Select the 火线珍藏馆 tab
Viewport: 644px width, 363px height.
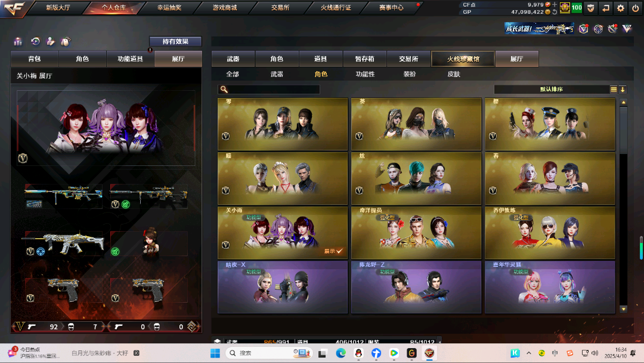[x=463, y=59]
